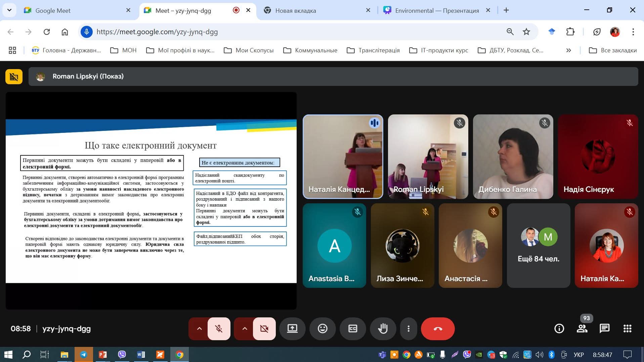Open the МОН bookmarks folder
Screen dimensions: 644x362
point(124,50)
